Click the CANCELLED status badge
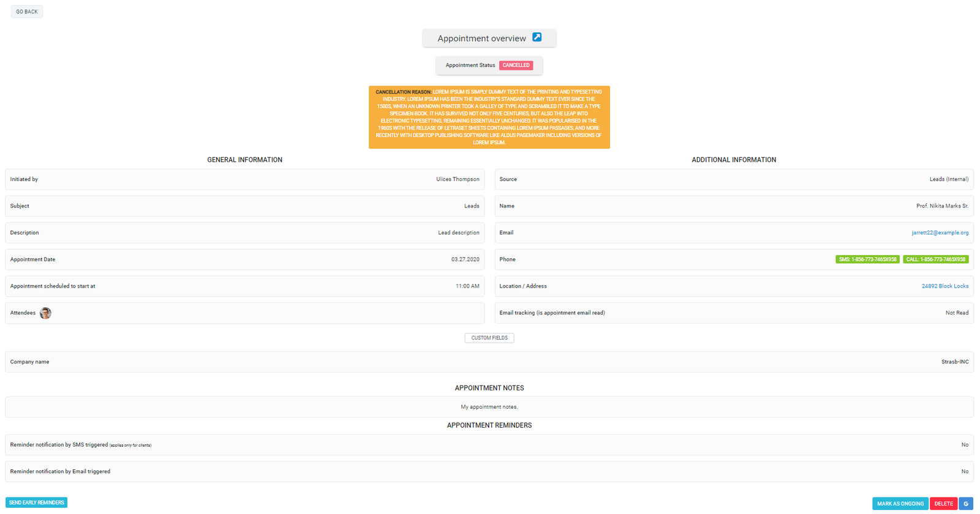The image size is (980, 514). [516, 65]
